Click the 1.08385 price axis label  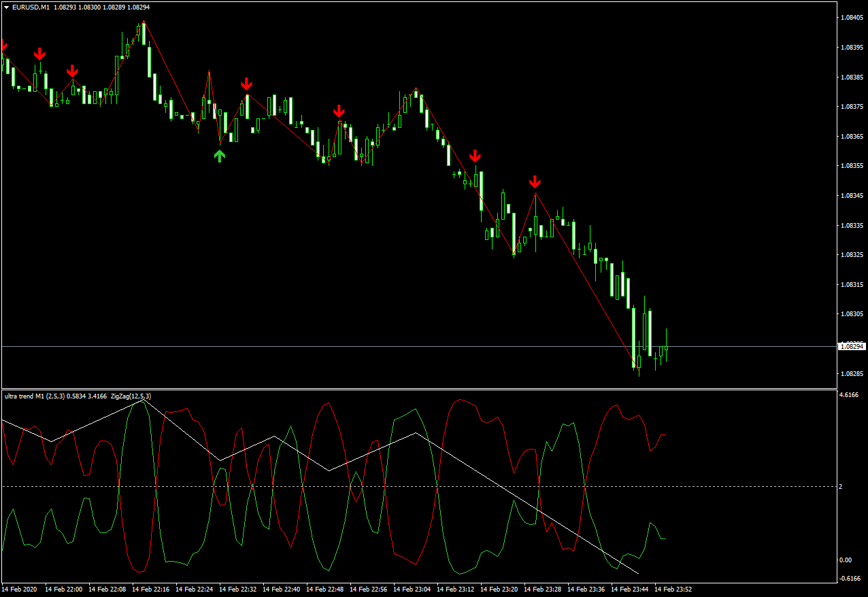point(852,78)
